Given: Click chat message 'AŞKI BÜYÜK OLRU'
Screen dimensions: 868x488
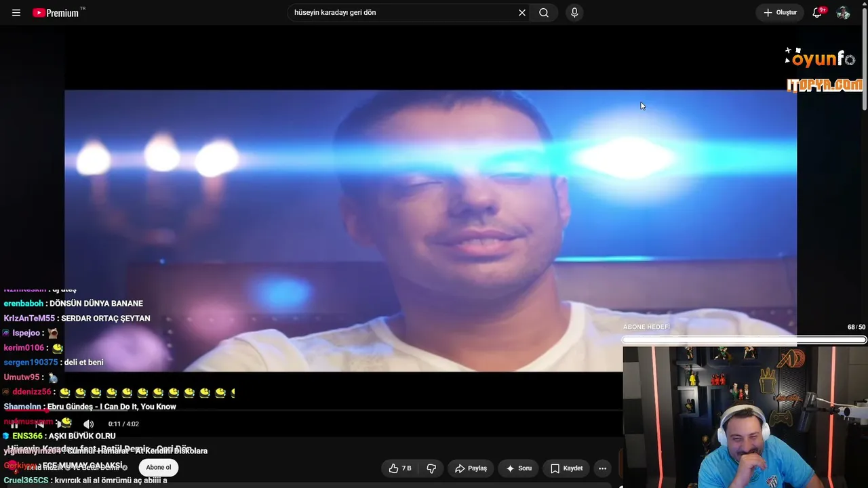Looking at the screenshot, I should (x=82, y=436).
